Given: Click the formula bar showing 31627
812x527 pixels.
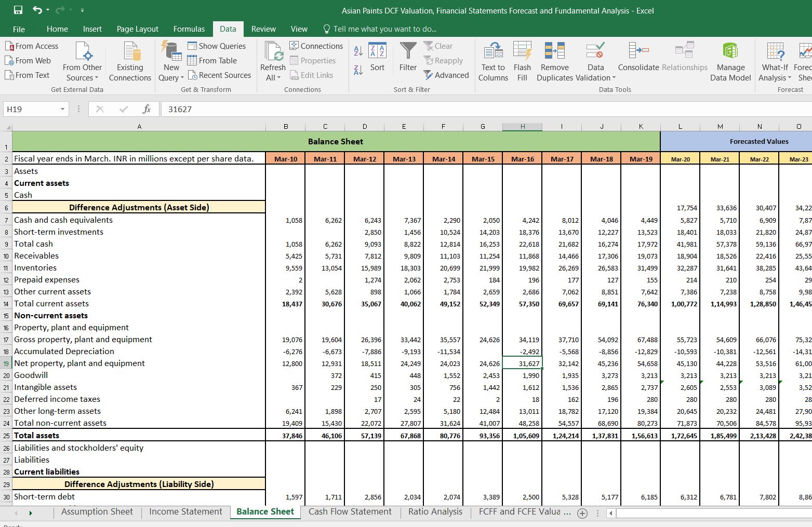Looking at the screenshot, I should pos(486,109).
